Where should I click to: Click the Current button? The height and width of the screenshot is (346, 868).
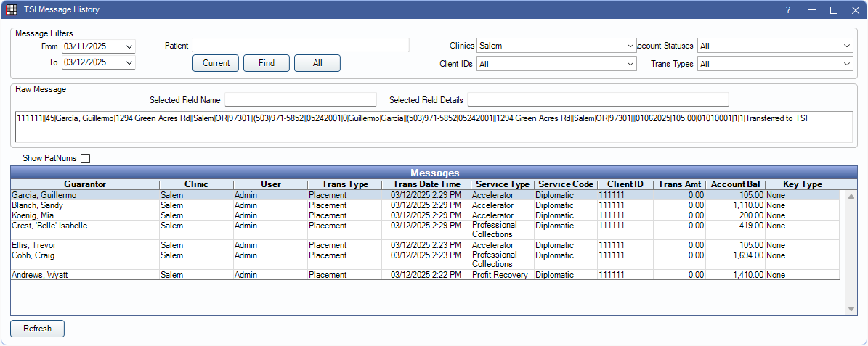216,63
